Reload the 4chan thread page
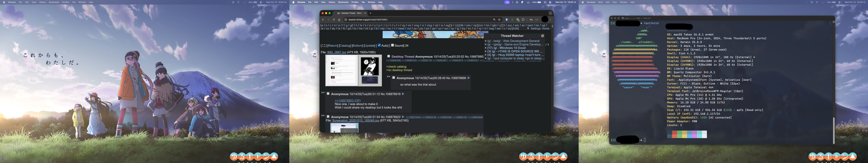Viewport: 868px width, 163px height. [x=334, y=20]
